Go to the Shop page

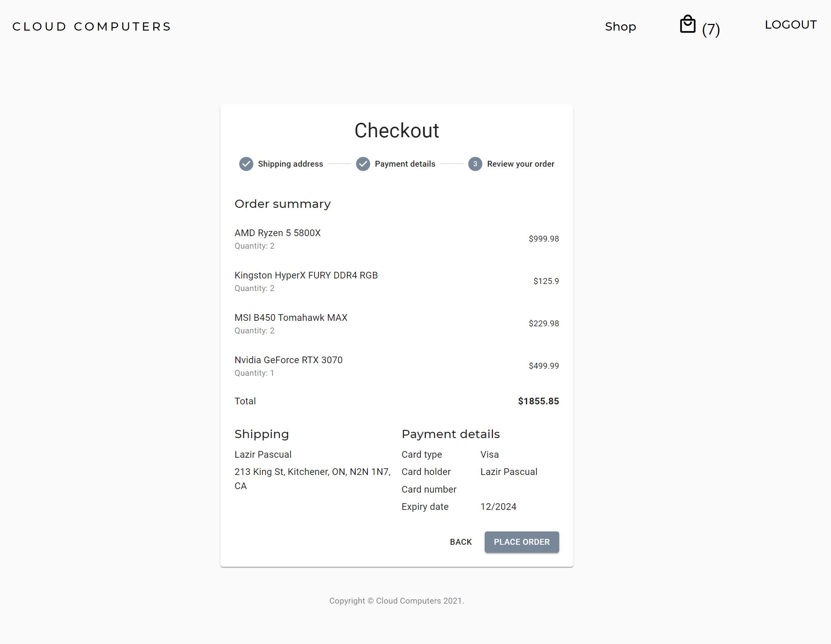click(620, 27)
